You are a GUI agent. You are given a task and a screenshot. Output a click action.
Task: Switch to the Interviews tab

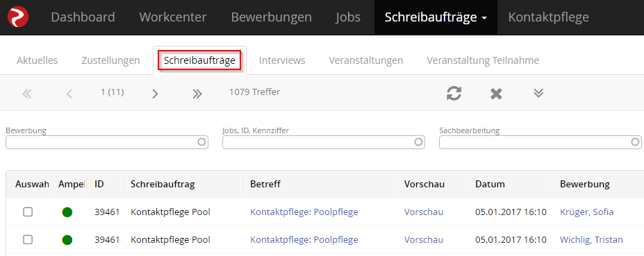(x=282, y=60)
